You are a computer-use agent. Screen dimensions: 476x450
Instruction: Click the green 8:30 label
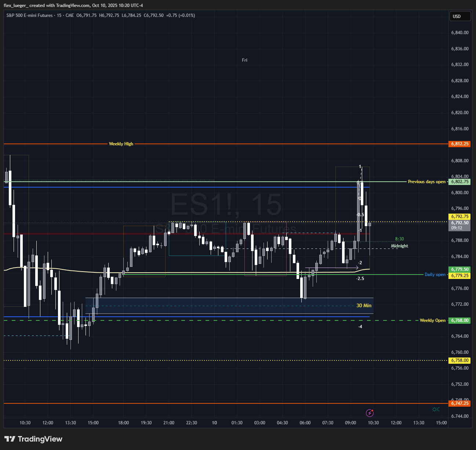coord(399,239)
